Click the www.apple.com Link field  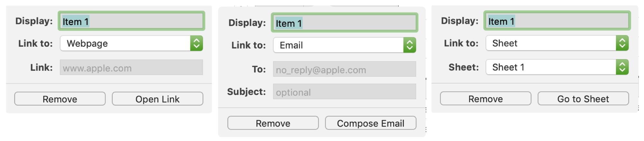coord(131,67)
